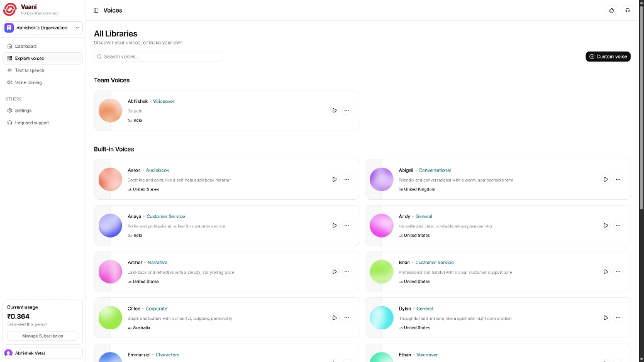Go to Dashboard in sidebar
The height and width of the screenshot is (362, 644).
point(43,47)
